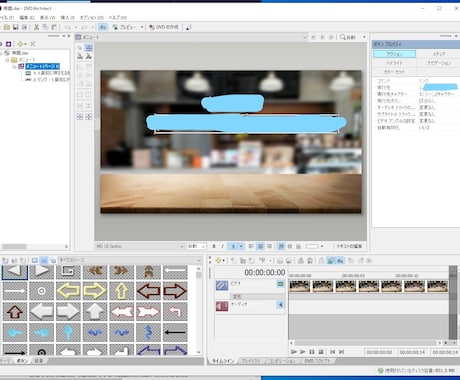Stop timeline playback
460x380 pixels.
coord(321,352)
